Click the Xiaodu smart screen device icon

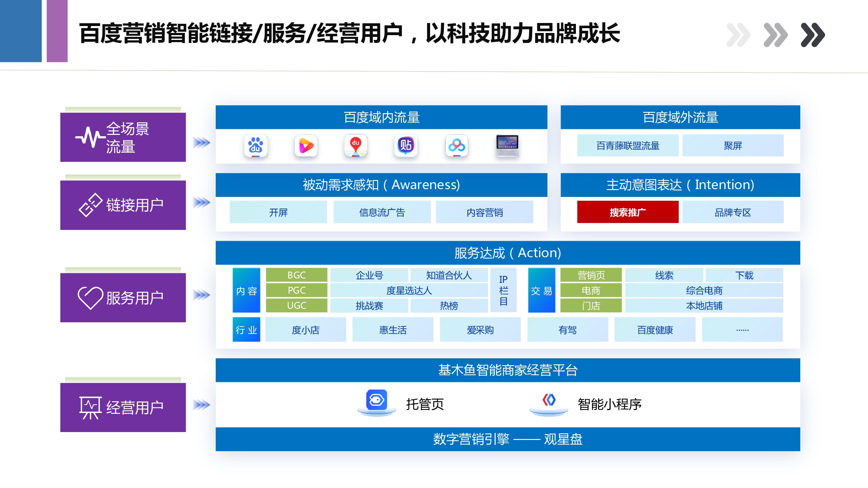pos(507,146)
